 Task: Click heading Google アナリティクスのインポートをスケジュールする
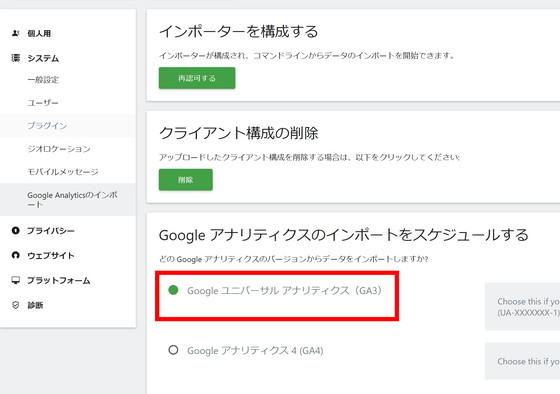pos(344,235)
